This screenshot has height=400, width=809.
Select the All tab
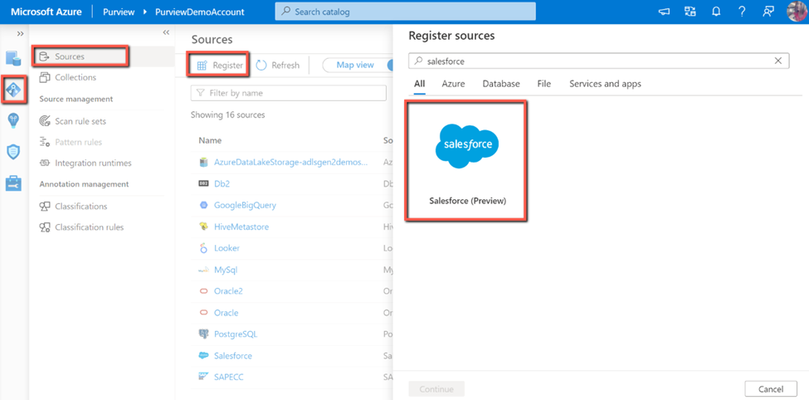pyautogui.click(x=419, y=84)
